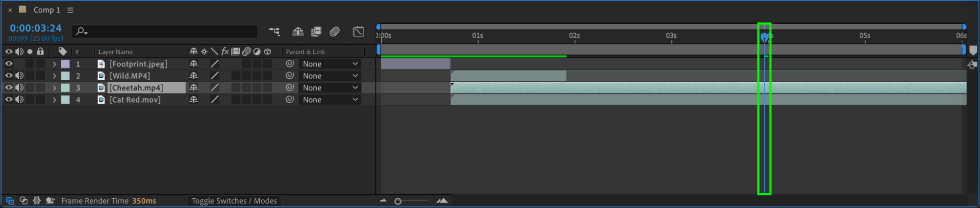The height and width of the screenshot is (208, 980).
Task: Click the parent pick whip for Cheetah.mp4
Action: click(290, 88)
